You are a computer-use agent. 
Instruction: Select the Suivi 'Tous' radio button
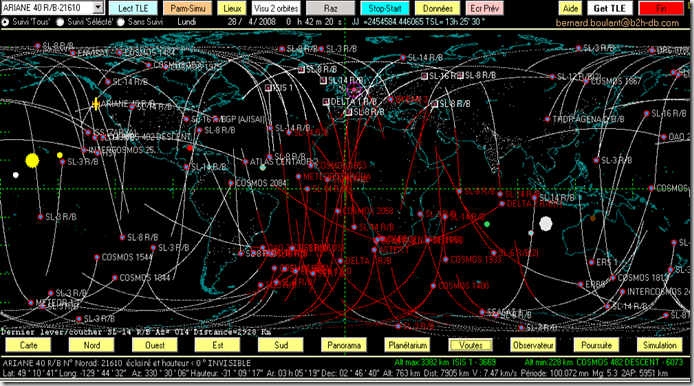tap(5, 22)
